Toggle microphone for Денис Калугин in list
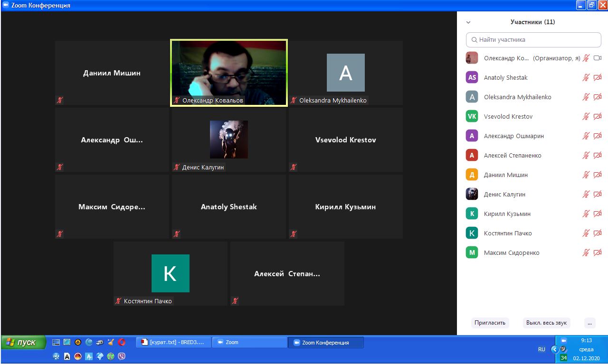 click(x=586, y=195)
